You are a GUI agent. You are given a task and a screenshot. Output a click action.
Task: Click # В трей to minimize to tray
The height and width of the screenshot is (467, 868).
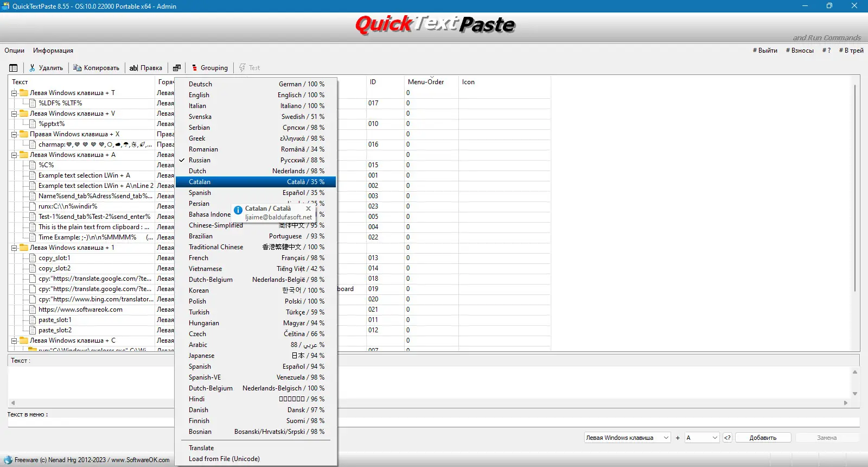tap(851, 51)
